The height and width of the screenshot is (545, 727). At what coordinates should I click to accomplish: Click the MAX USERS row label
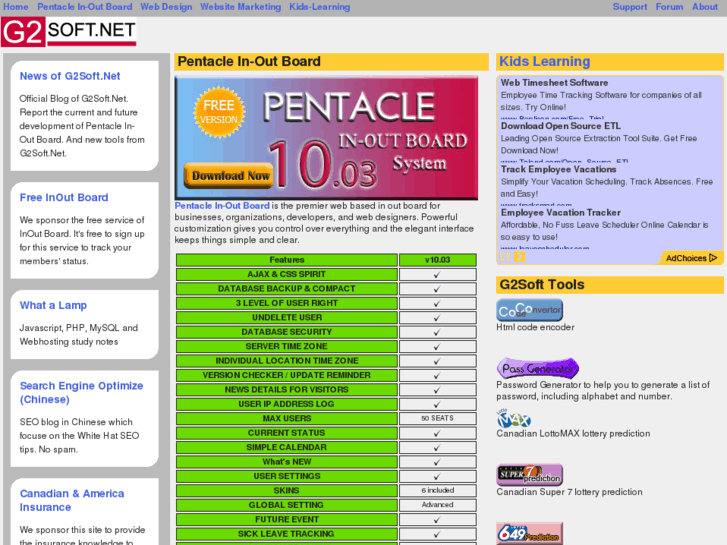click(287, 418)
